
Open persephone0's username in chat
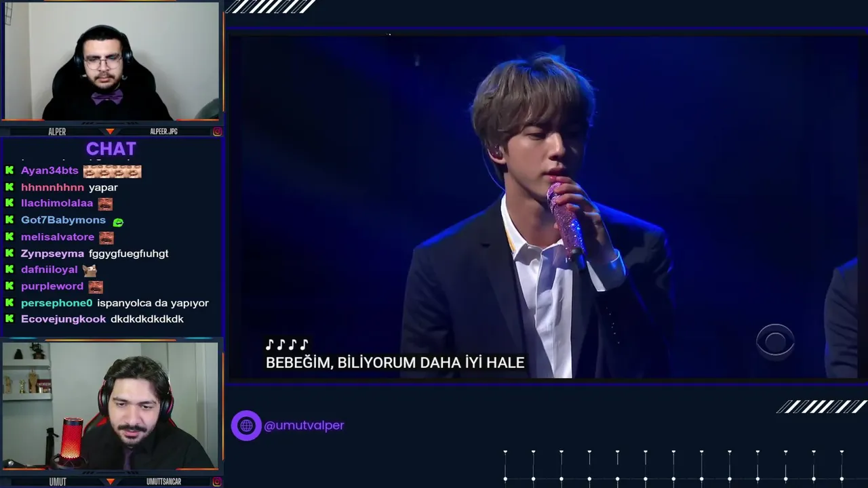[56, 303]
